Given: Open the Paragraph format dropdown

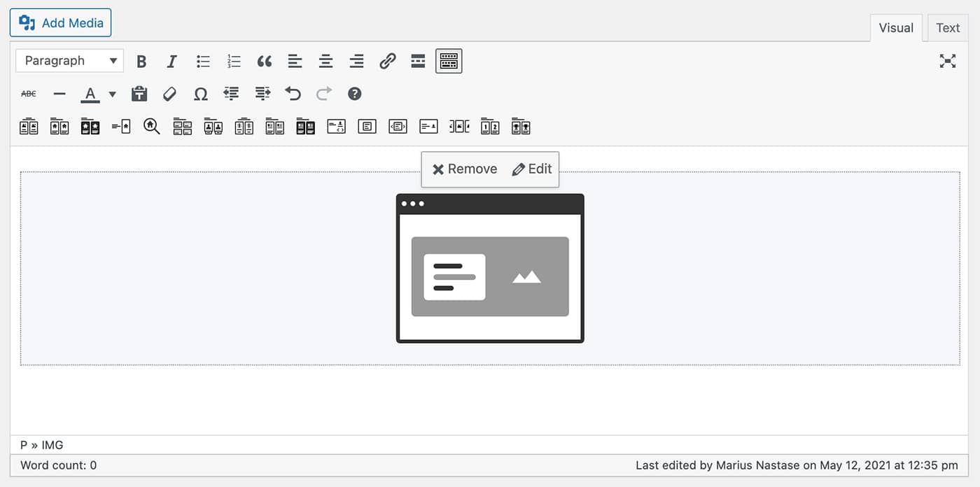Looking at the screenshot, I should pos(69,61).
